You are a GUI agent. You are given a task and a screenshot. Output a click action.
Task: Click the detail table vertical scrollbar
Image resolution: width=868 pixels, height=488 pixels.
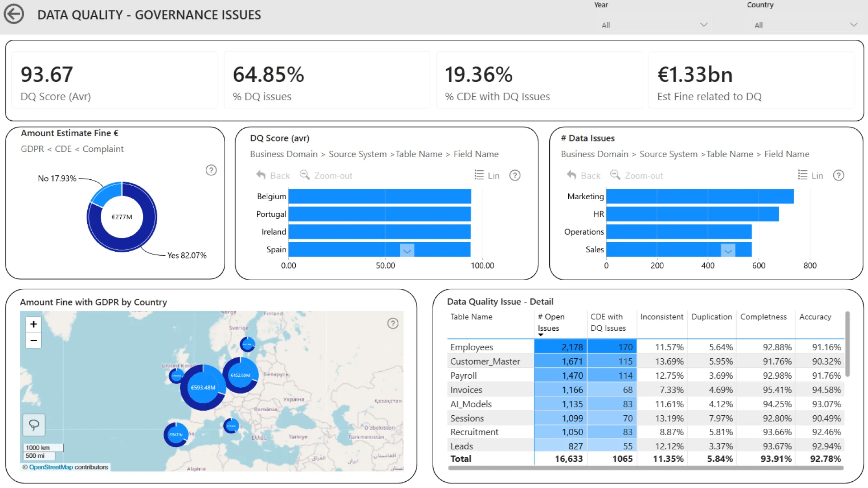pos(847,343)
